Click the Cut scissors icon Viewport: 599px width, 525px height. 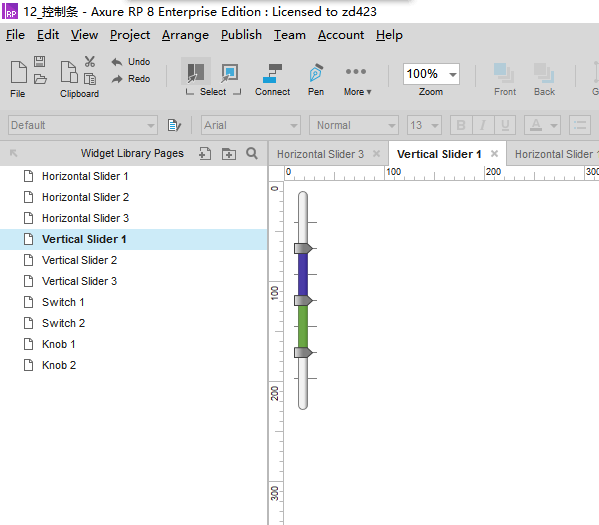click(90, 62)
